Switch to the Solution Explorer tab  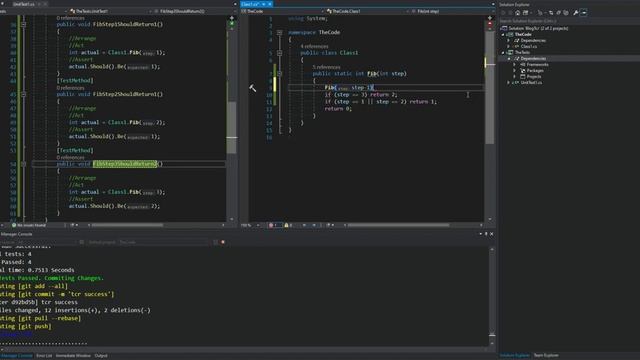pos(514,355)
